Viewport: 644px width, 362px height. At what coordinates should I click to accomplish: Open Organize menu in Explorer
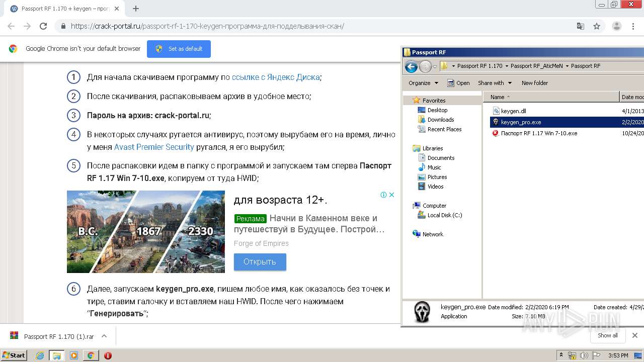[x=423, y=83]
